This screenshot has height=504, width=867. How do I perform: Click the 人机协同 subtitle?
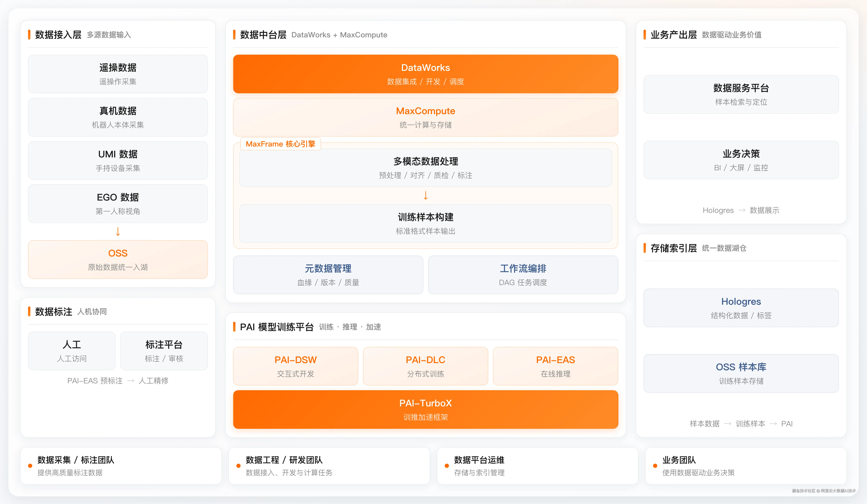tap(92, 312)
